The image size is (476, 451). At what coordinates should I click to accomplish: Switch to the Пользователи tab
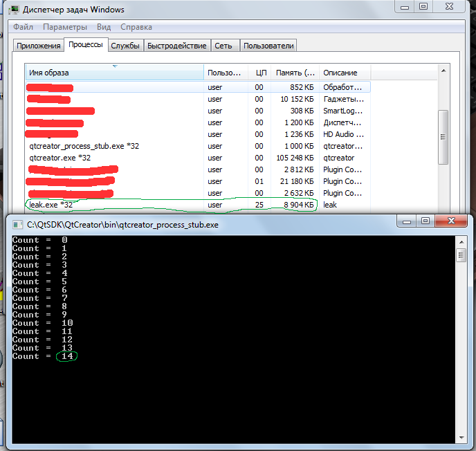268,46
